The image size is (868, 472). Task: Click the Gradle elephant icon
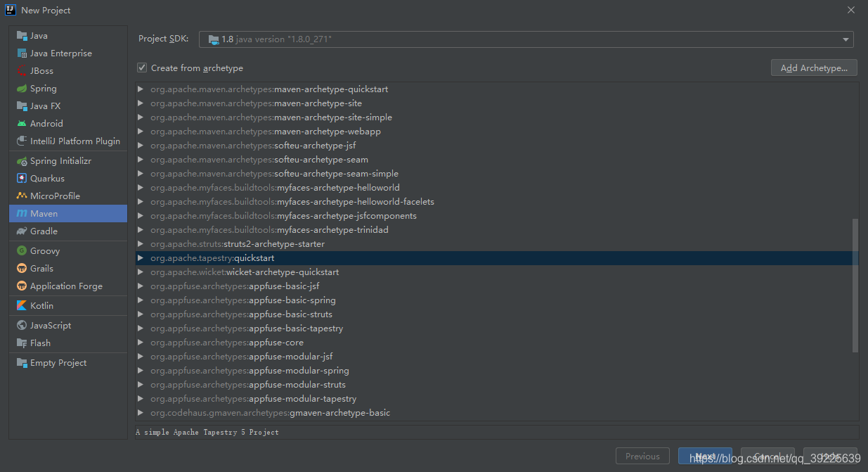(x=22, y=231)
